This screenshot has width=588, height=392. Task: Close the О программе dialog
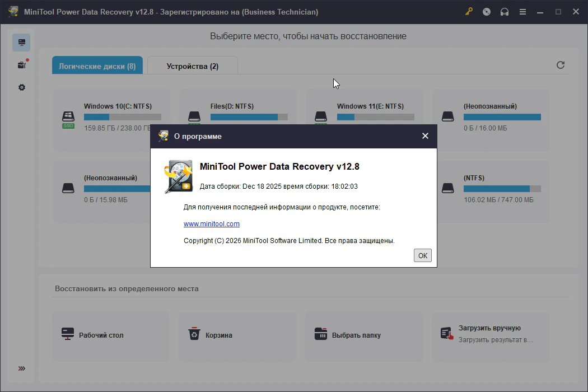tap(425, 136)
